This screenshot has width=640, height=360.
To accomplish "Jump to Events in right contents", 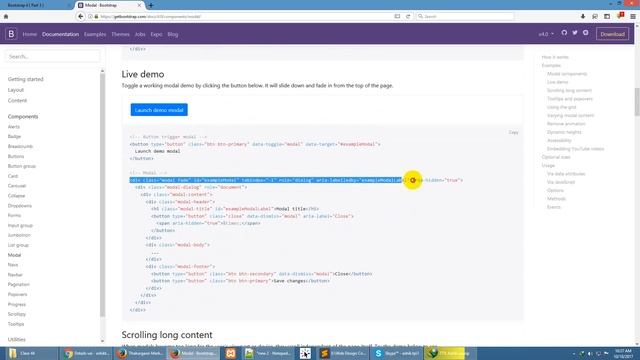I will tap(554, 207).
